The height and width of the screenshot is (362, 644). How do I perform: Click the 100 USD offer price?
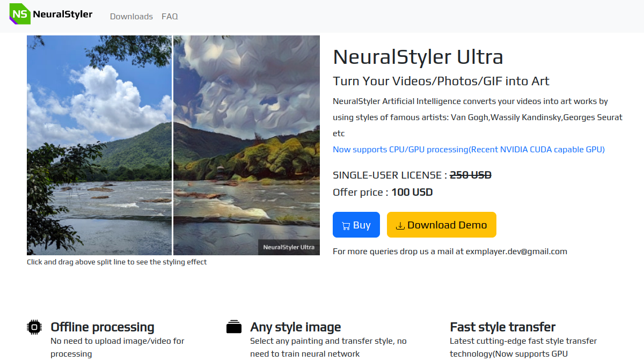[412, 192]
